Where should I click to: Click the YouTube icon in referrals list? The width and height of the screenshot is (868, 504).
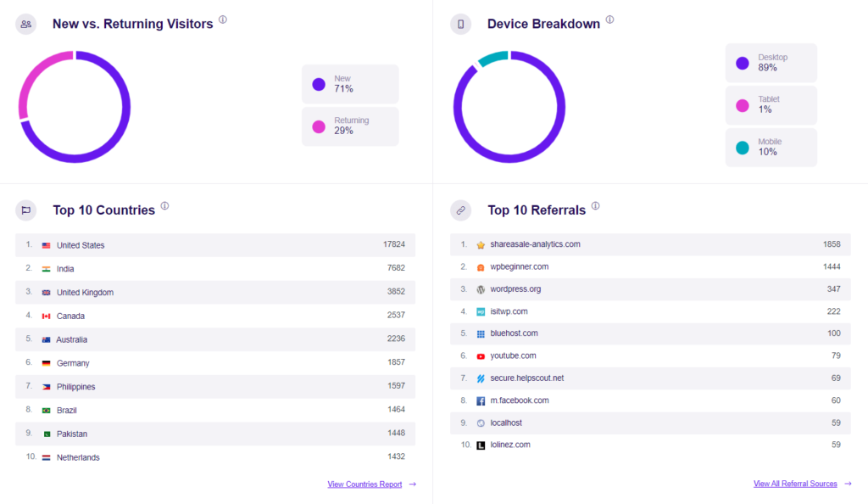[x=481, y=356]
